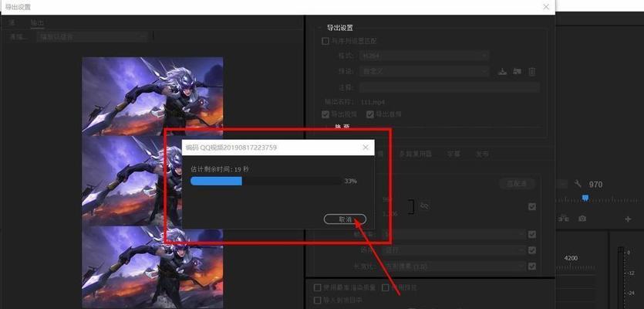Enable 使用预览 checkbox
The width and height of the screenshot is (644, 309).
tap(385, 287)
